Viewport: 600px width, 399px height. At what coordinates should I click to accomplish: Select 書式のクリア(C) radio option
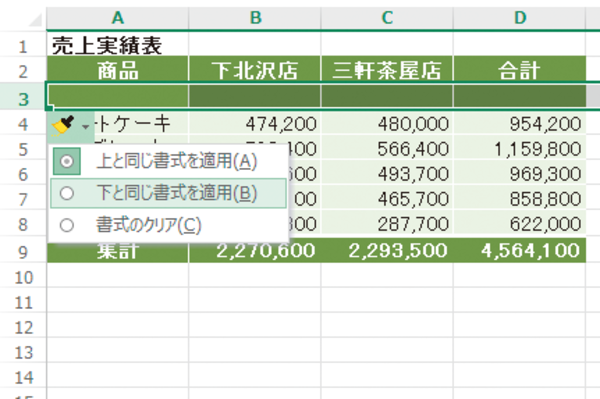coord(168,225)
